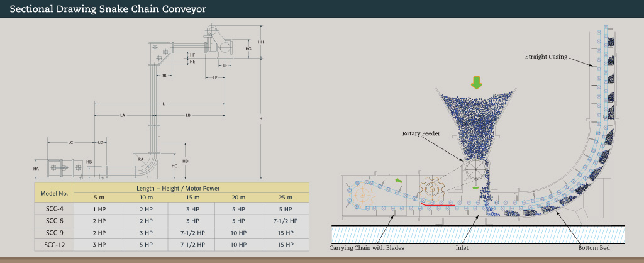Select the '20 m' column header
This screenshot has height=263, width=644.
click(x=238, y=198)
